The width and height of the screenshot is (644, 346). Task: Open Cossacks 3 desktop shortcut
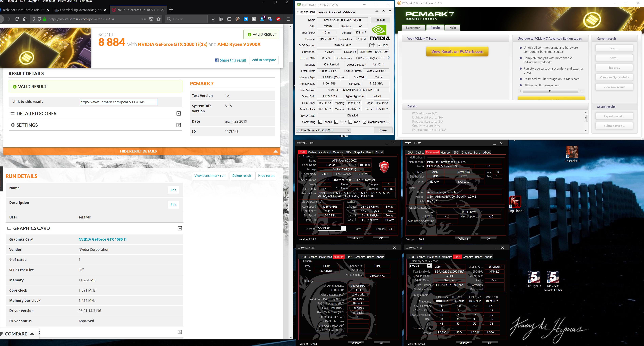(572, 154)
